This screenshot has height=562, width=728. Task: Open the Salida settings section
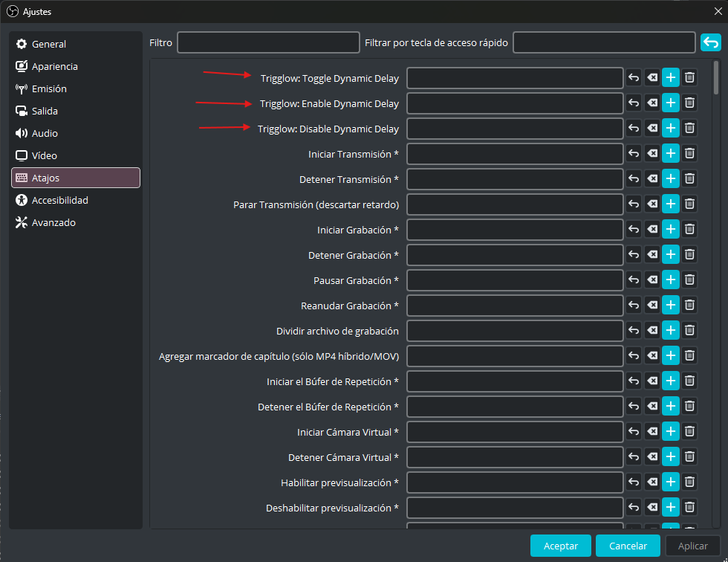click(76, 111)
